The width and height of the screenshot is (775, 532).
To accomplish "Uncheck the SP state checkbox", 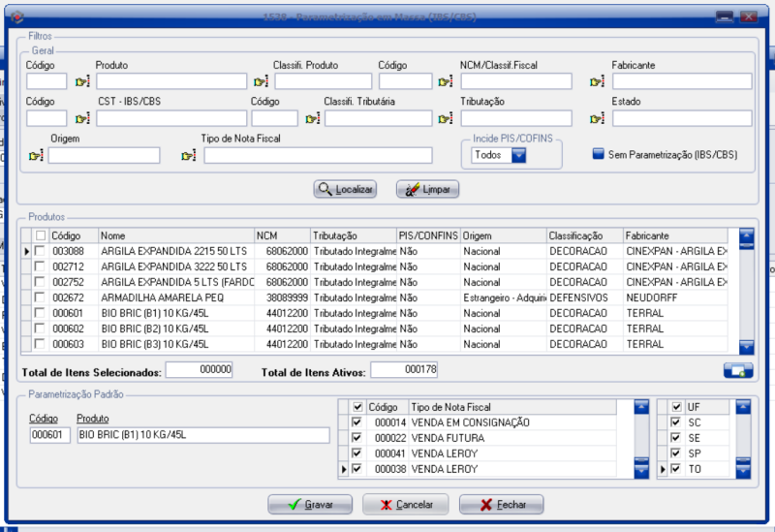I will tap(676, 454).
